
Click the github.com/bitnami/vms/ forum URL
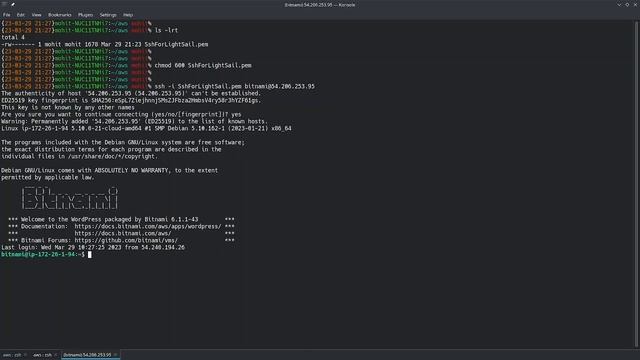(126, 240)
